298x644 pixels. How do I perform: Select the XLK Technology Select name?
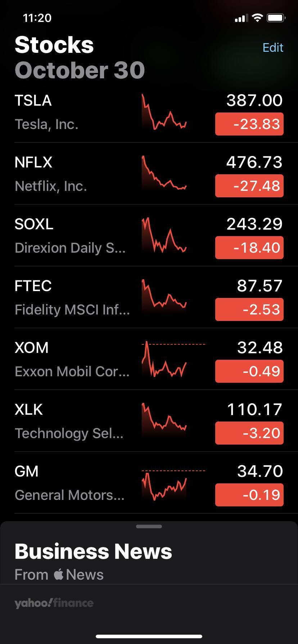pos(69,433)
